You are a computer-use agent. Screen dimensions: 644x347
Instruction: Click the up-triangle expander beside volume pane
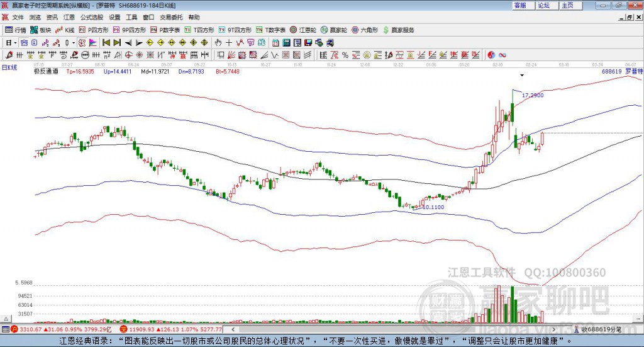[6, 319]
